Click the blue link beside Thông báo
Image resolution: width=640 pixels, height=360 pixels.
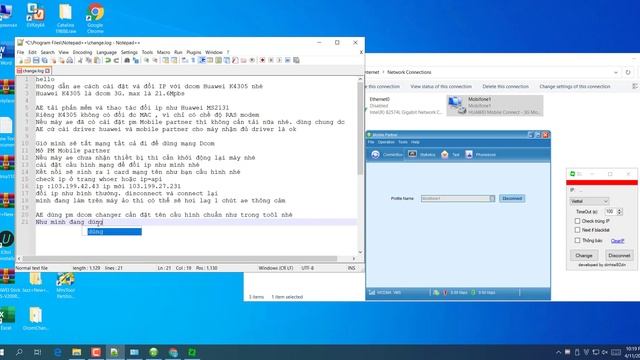coord(617,241)
